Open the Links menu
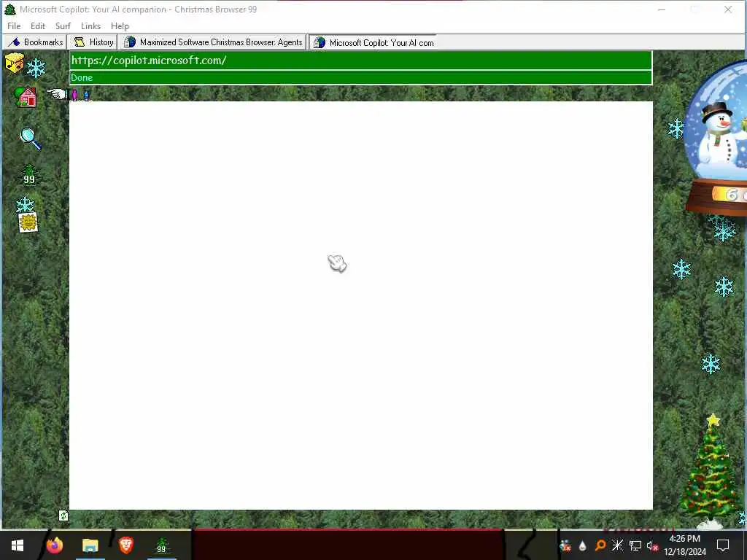Image resolution: width=747 pixels, height=560 pixels. (90, 26)
